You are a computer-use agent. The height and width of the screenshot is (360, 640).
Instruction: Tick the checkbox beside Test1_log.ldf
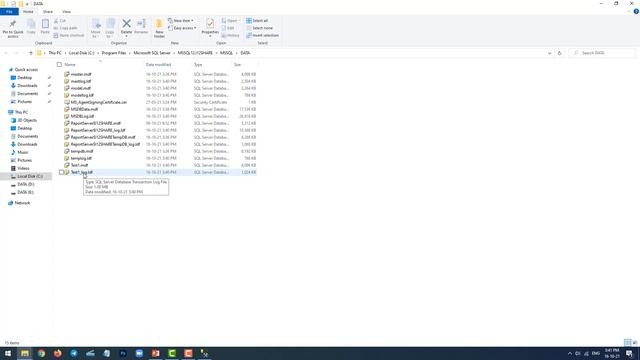[x=61, y=172]
